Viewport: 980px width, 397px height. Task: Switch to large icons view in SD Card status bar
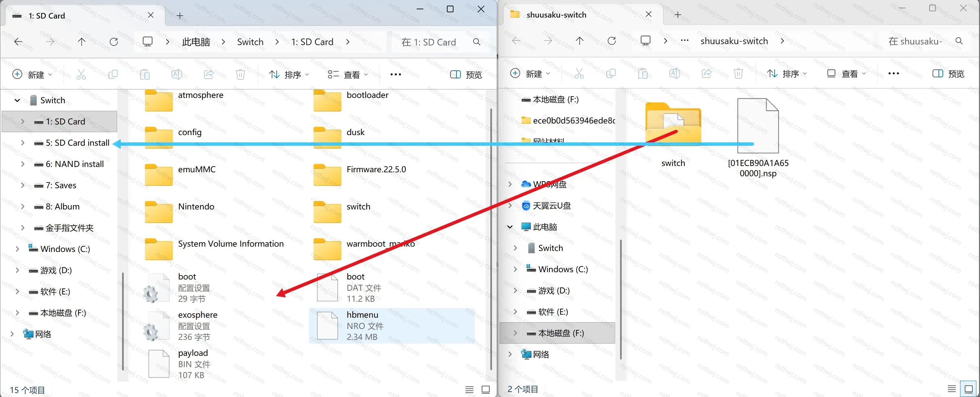[486, 389]
